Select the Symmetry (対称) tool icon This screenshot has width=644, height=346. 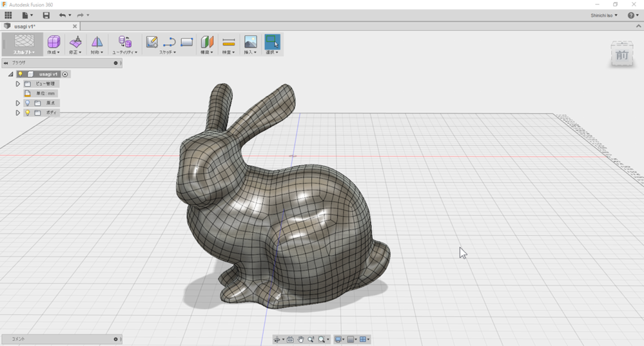pyautogui.click(x=97, y=42)
